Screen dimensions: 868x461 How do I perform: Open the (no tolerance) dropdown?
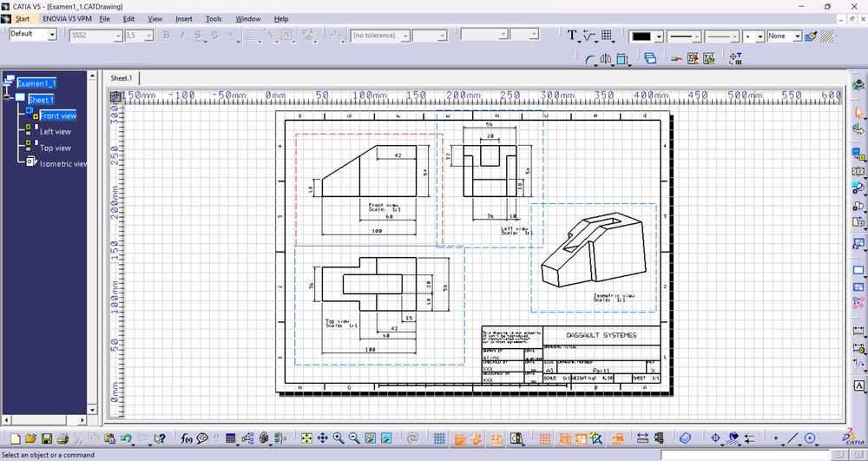click(405, 36)
